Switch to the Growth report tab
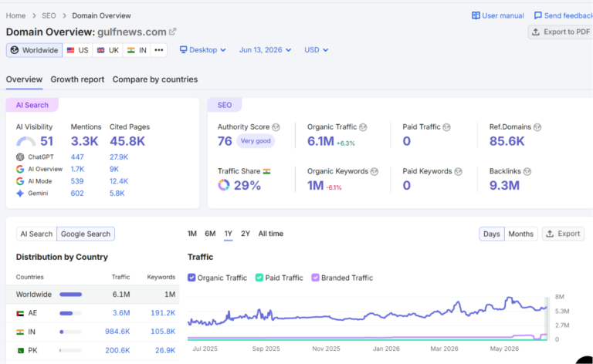 tap(77, 79)
